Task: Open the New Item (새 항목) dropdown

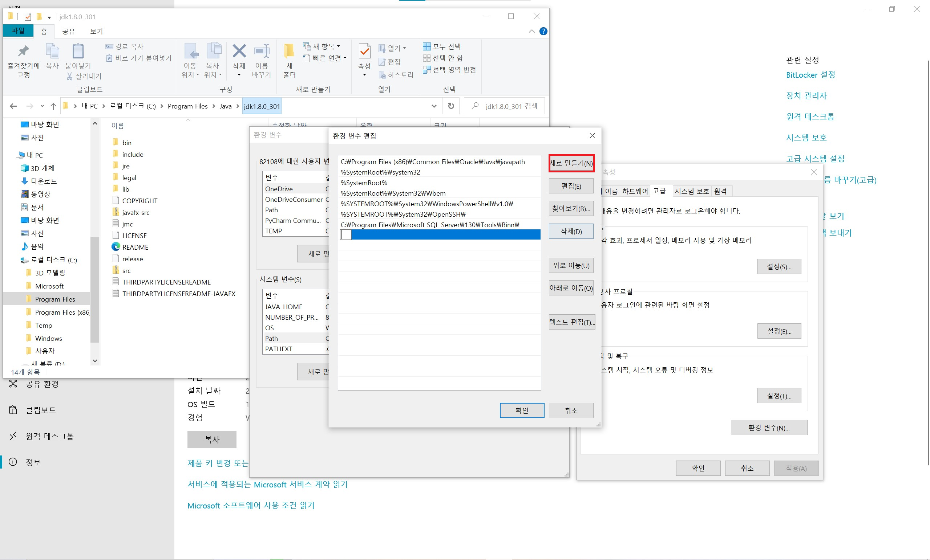Action: (x=323, y=46)
